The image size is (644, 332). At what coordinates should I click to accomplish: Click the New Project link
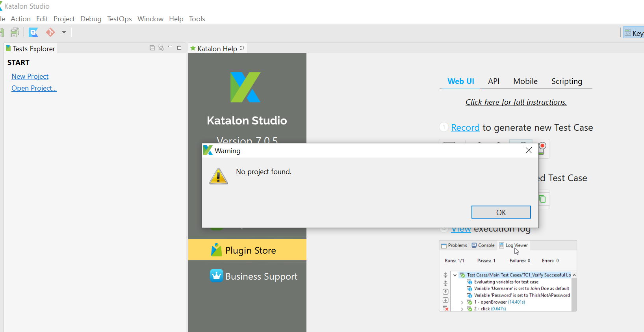click(x=30, y=76)
